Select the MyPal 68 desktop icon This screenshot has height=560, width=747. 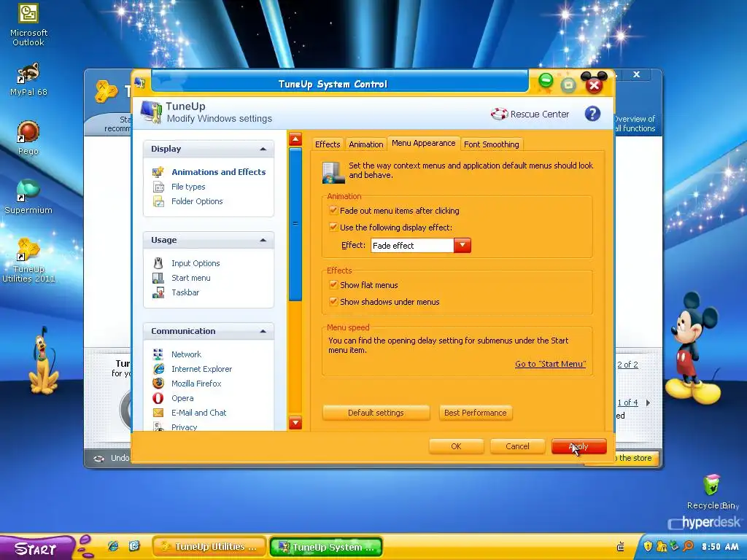[x=28, y=79]
